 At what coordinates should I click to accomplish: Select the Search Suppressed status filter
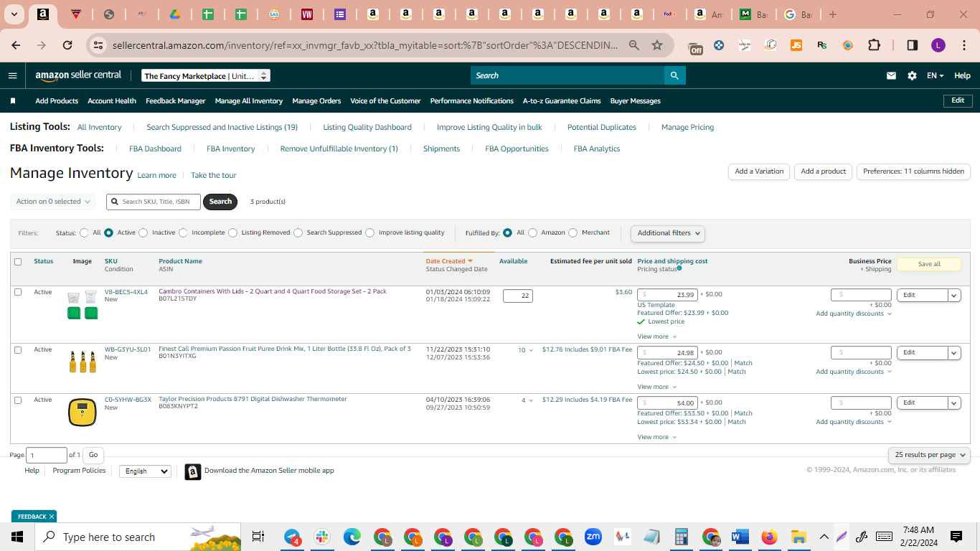coord(298,233)
